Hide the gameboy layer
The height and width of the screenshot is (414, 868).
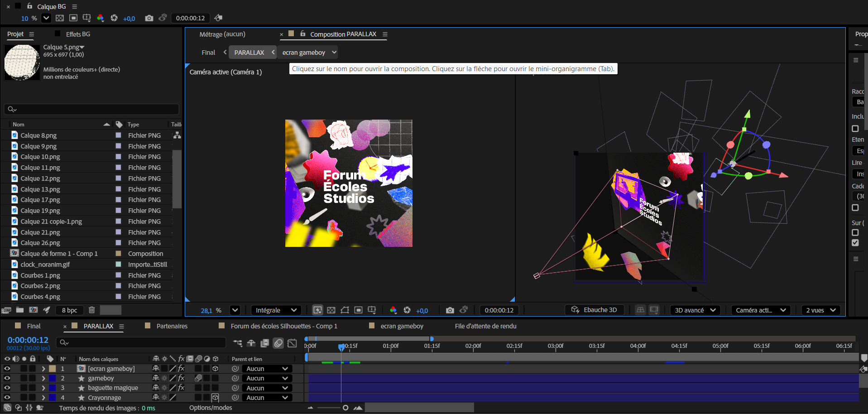click(7, 378)
